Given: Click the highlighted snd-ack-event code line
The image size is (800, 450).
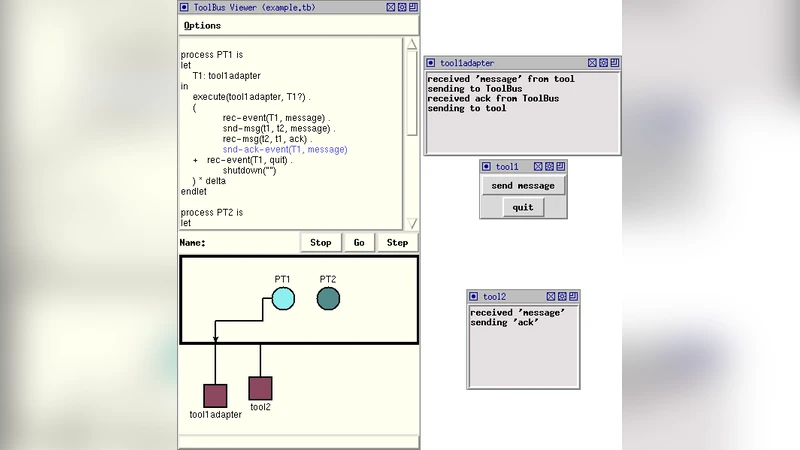Looking at the screenshot, I should click(285, 149).
